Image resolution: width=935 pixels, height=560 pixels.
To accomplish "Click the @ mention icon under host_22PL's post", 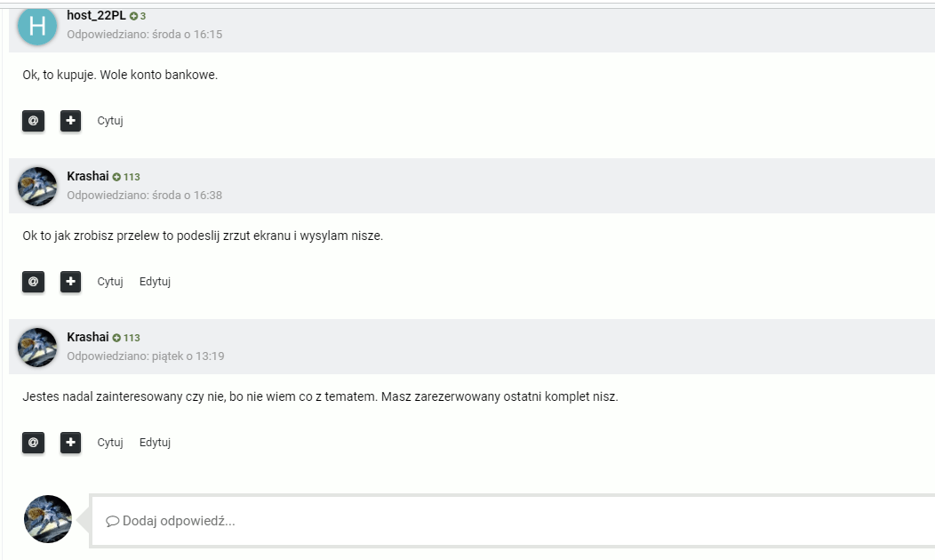I will click(x=33, y=121).
